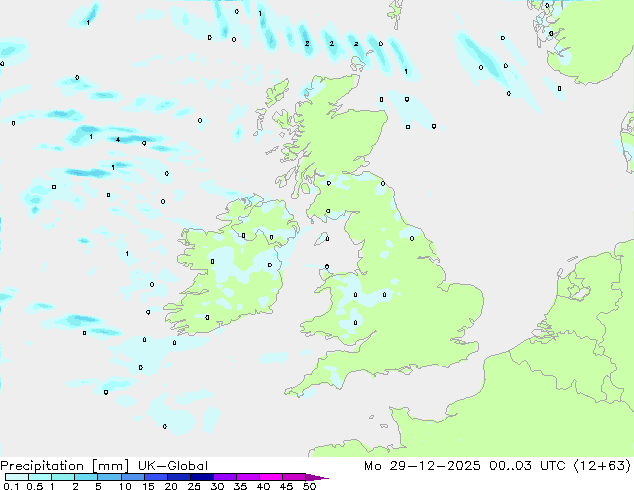Click the '4' precipitation value on the map
This screenshot has width=634, height=490.
118,140
